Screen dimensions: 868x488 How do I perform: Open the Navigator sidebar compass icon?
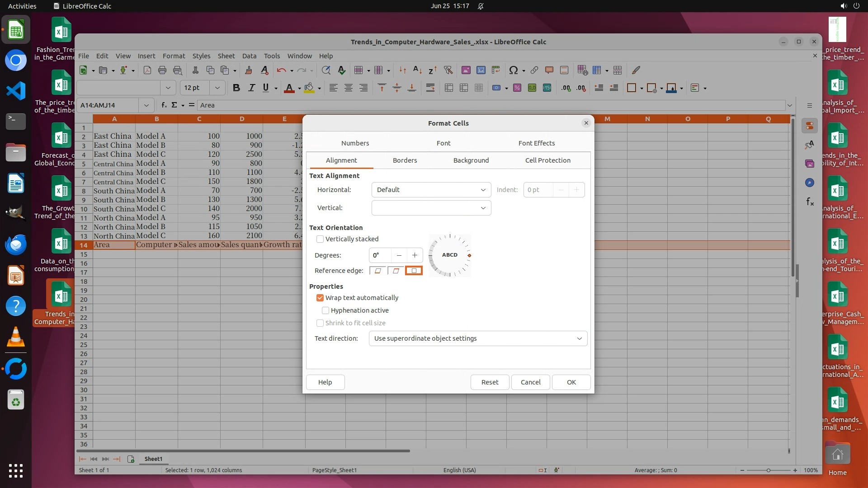tap(810, 183)
